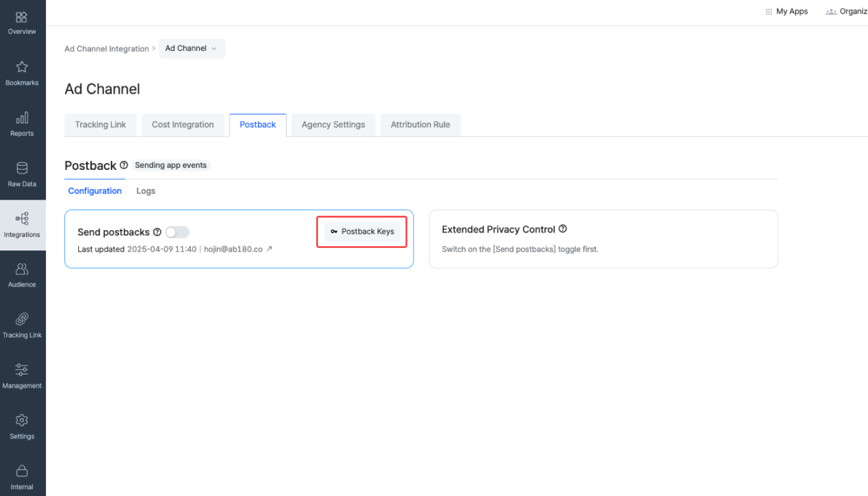Viewport: 868px width, 496px height.
Task: Open Overview in the sidebar
Action: click(22, 23)
